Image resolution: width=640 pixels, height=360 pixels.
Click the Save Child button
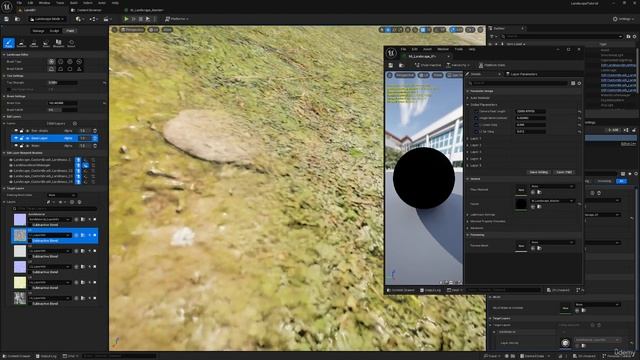pos(564,172)
